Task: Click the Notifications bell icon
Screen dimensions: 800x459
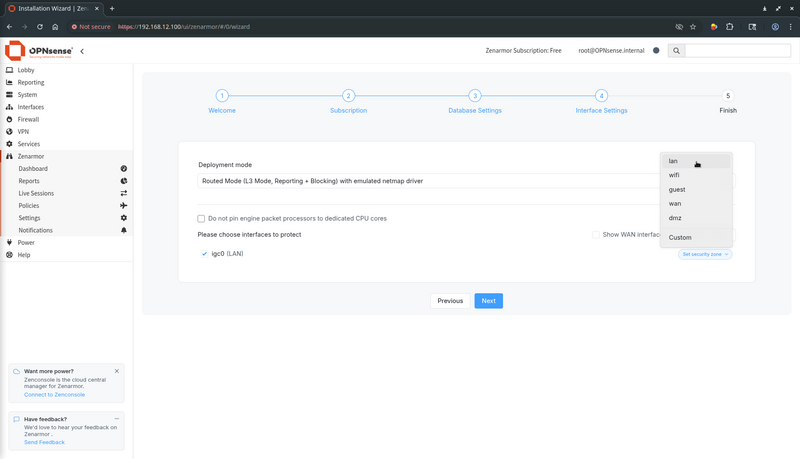Action: 123,230
